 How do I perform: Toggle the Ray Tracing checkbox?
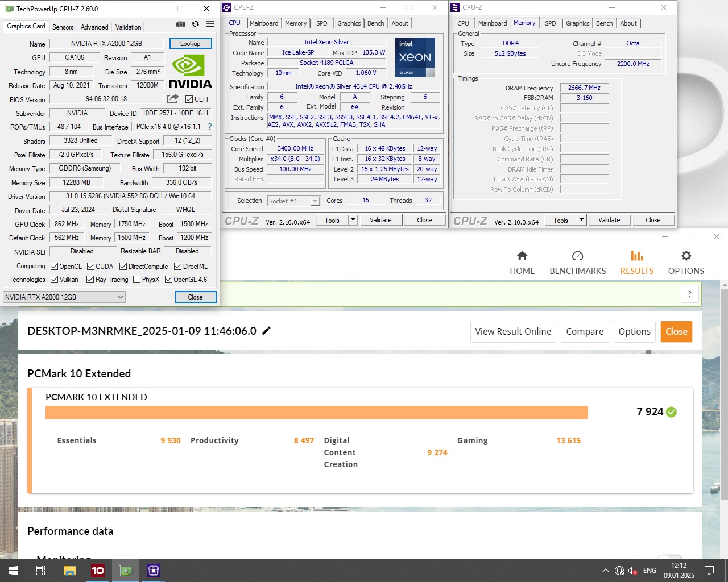point(90,279)
